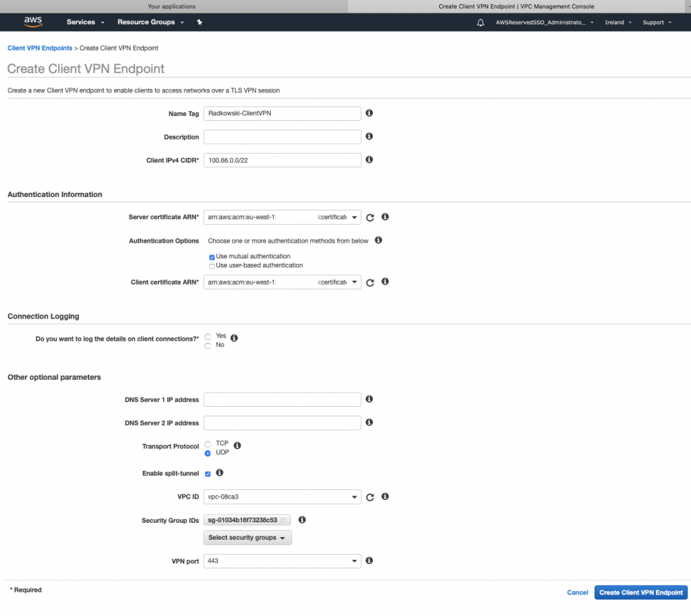Open Server certificate ARN dropdown
Image resolution: width=691 pixels, height=616 pixels.
pyautogui.click(x=283, y=217)
